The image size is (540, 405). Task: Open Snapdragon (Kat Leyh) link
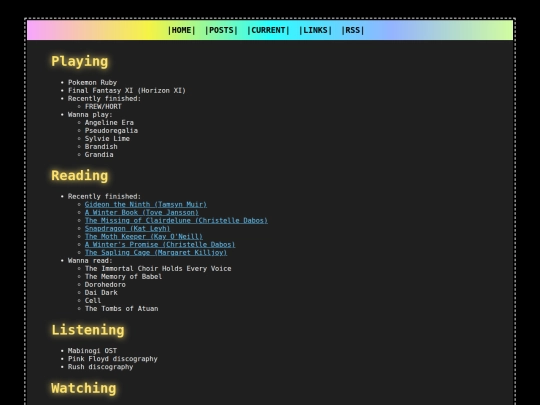[x=127, y=228]
